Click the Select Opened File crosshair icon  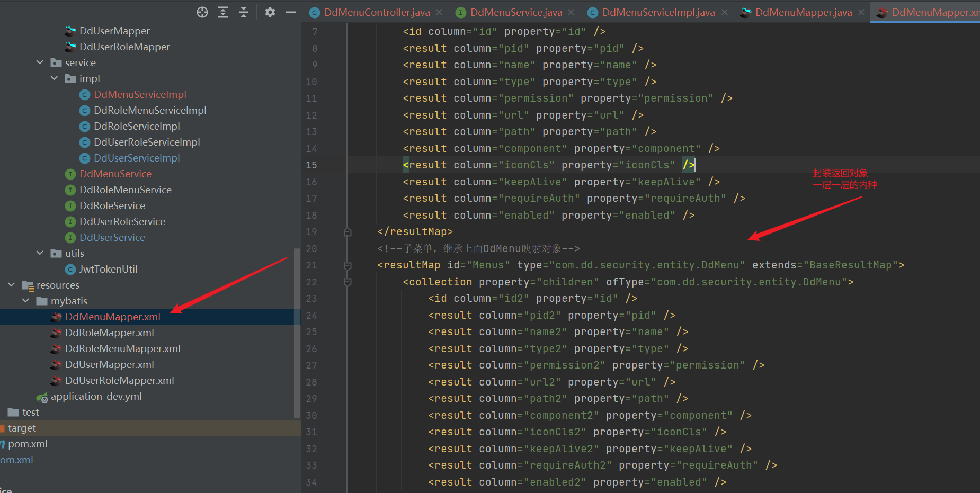(x=202, y=12)
